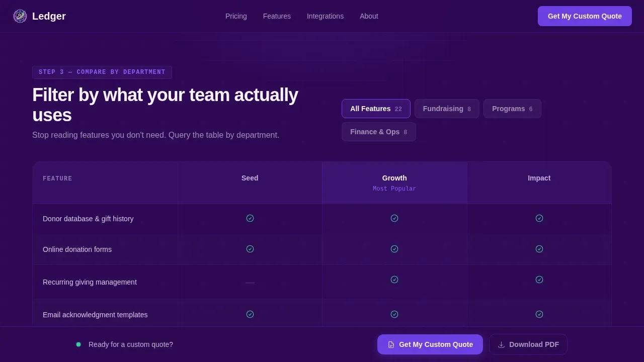This screenshot has height=362, width=644.
Task: Click the download icon beside Download PDF
Action: [501, 344]
